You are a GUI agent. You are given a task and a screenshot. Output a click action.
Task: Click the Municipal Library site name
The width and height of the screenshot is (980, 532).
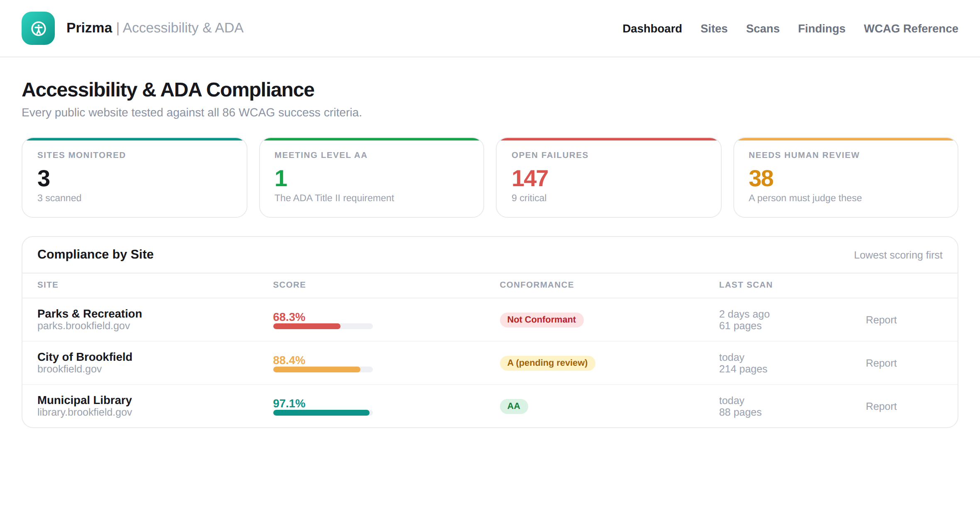tap(85, 400)
